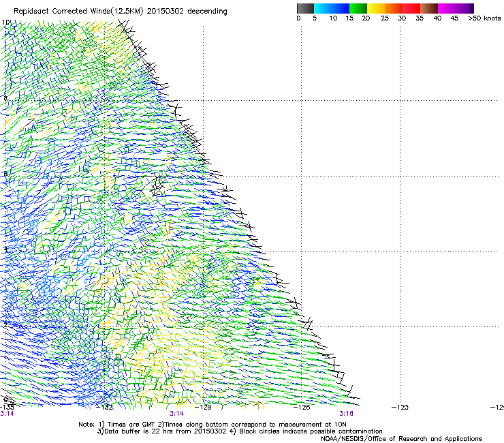Click the 'Rapidscat Corrected Winds(12.5KM)' title text

[x=78, y=12]
